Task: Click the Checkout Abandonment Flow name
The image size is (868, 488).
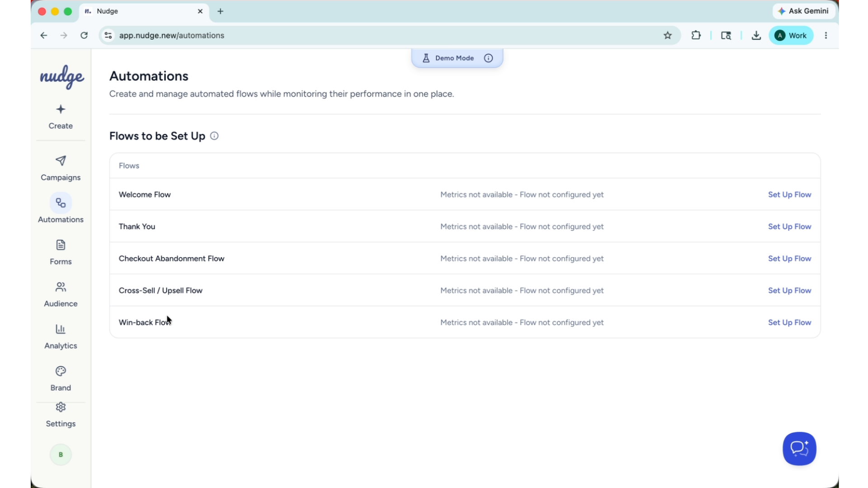Action: click(171, 258)
